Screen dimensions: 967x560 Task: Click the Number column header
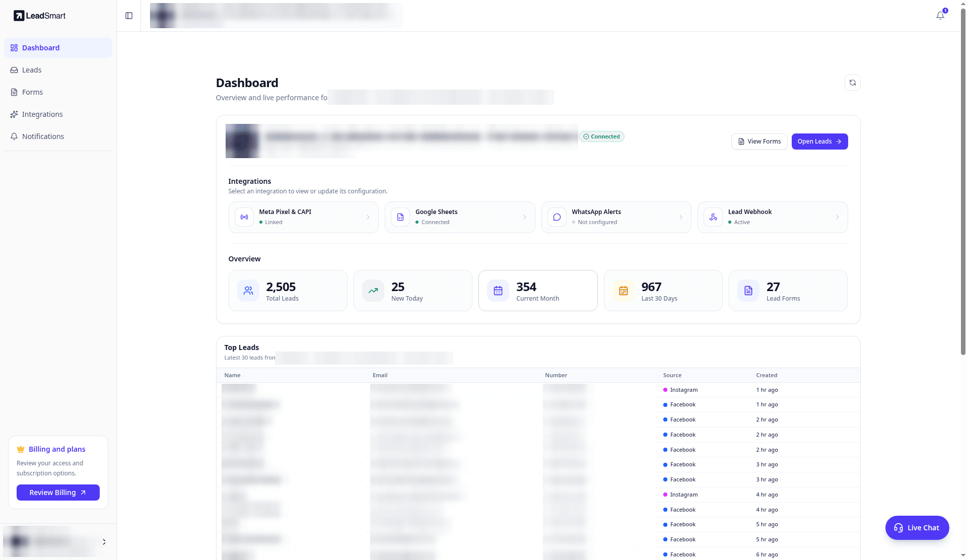(556, 375)
